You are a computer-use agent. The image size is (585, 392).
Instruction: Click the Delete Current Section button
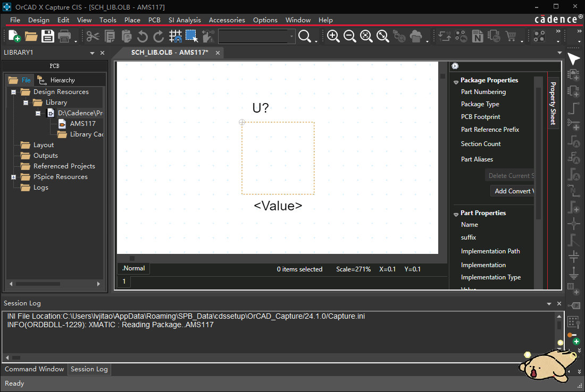coord(509,175)
